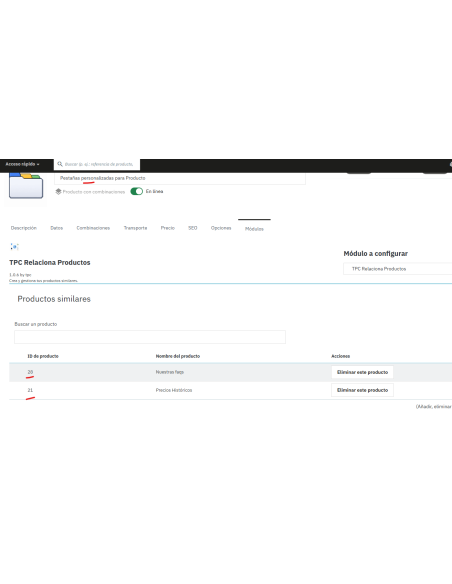Viewport: 452px width, 584px height.
Task: Remove product 20 with Eliminar este producto
Action: (x=362, y=372)
